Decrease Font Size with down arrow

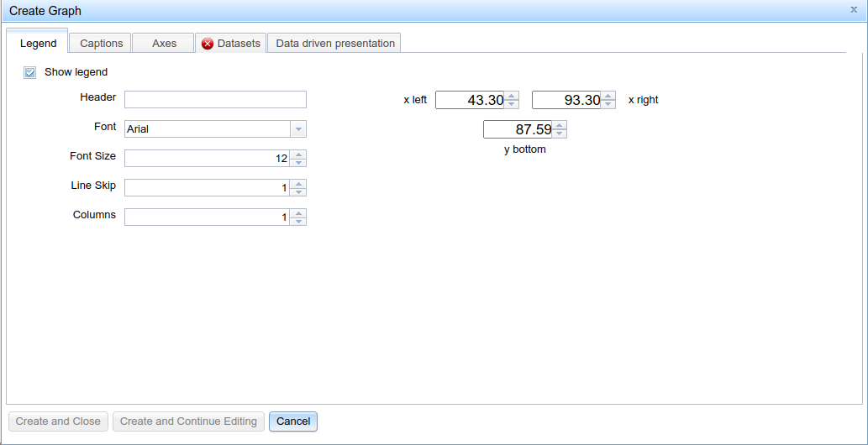click(x=299, y=162)
